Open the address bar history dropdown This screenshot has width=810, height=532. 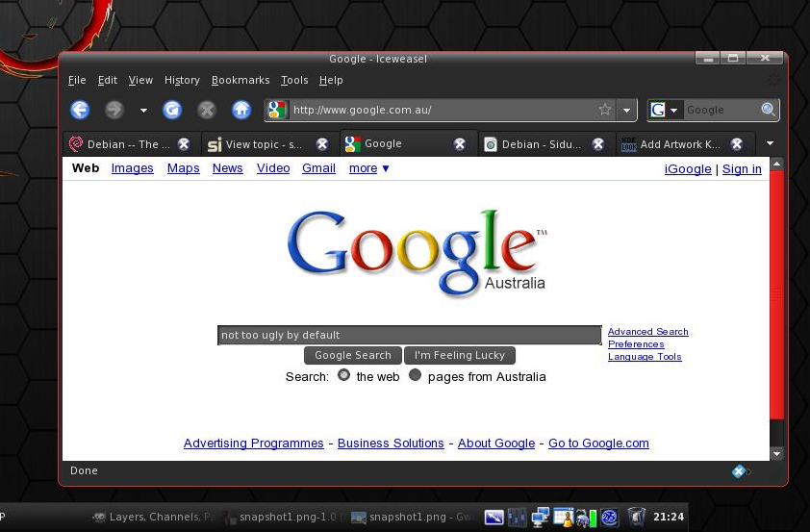coord(626,110)
